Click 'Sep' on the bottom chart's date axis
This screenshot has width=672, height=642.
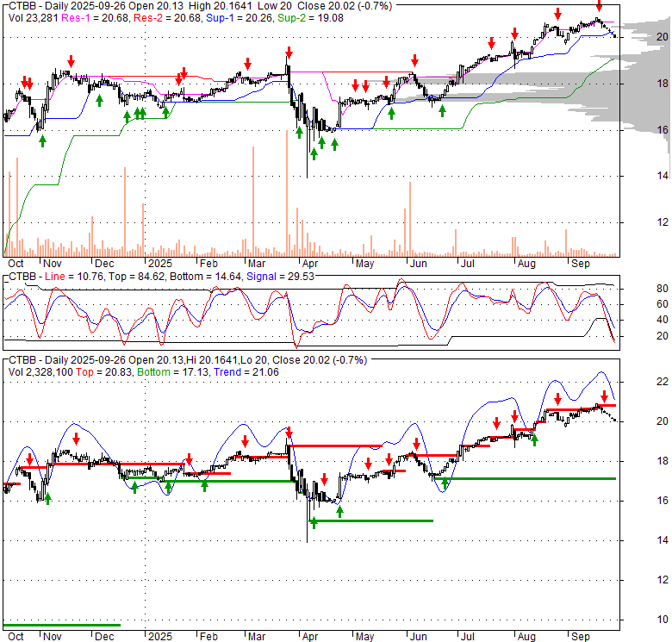tap(581, 637)
